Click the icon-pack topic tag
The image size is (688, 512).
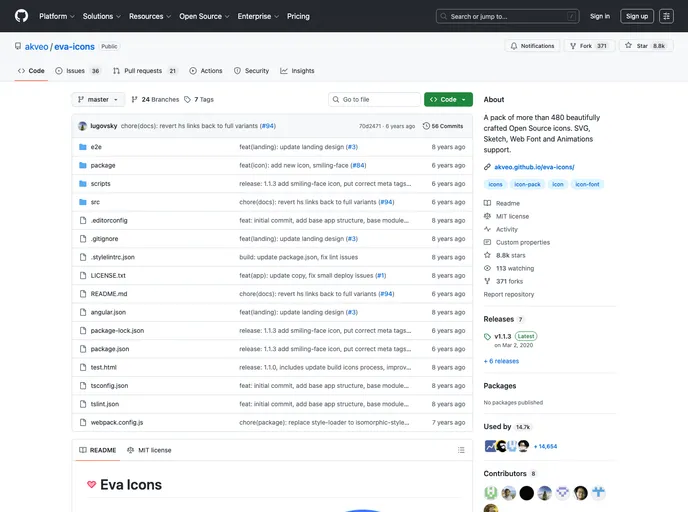click(527, 184)
